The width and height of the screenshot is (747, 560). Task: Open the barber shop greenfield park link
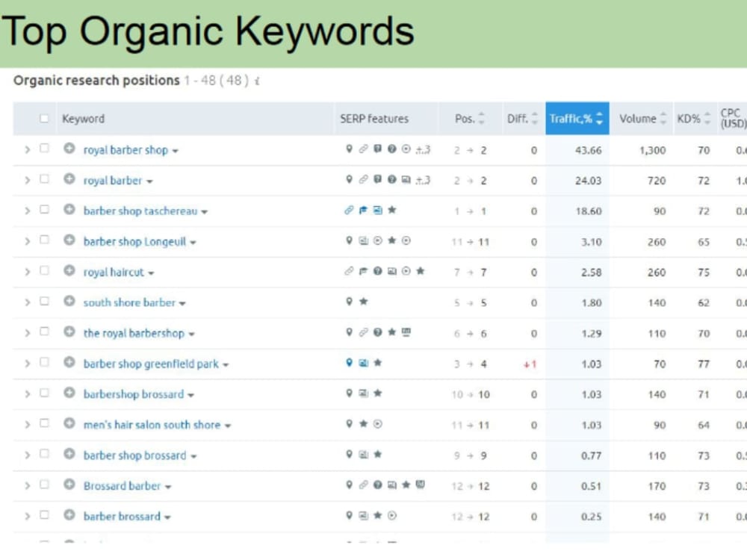[151, 364]
